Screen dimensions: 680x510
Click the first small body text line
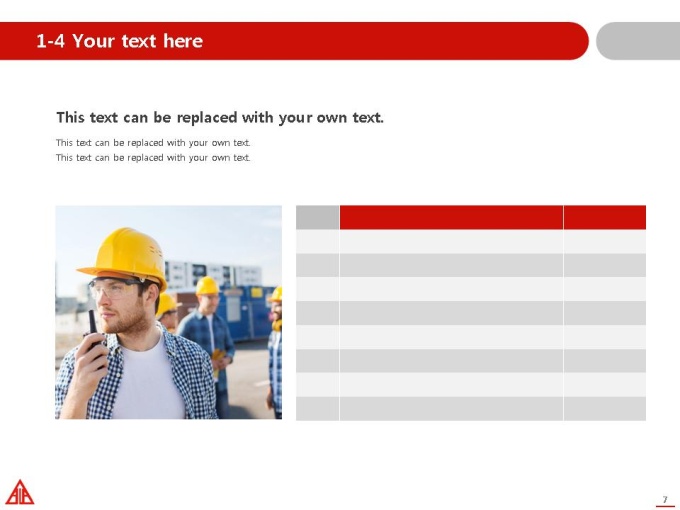(x=153, y=143)
